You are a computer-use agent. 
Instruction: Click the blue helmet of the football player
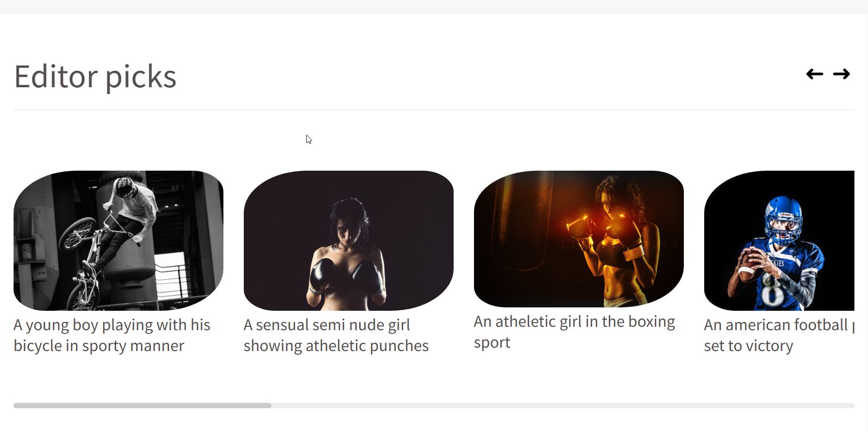pyautogui.click(x=783, y=219)
